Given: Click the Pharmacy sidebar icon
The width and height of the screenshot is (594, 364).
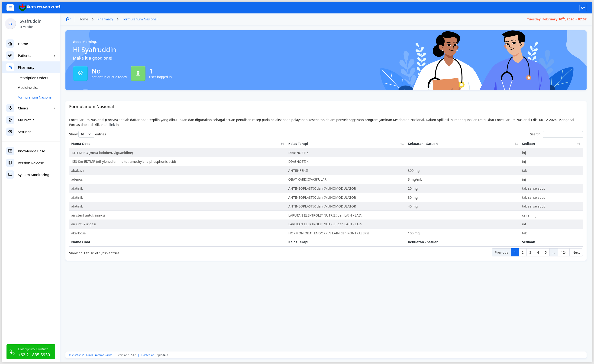Looking at the screenshot, I should tap(10, 67).
